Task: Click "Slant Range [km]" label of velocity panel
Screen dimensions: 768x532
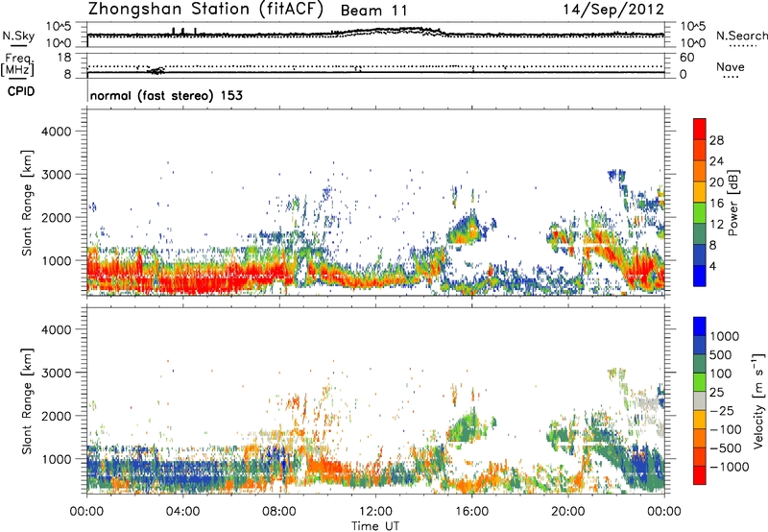Action: point(28,401)
